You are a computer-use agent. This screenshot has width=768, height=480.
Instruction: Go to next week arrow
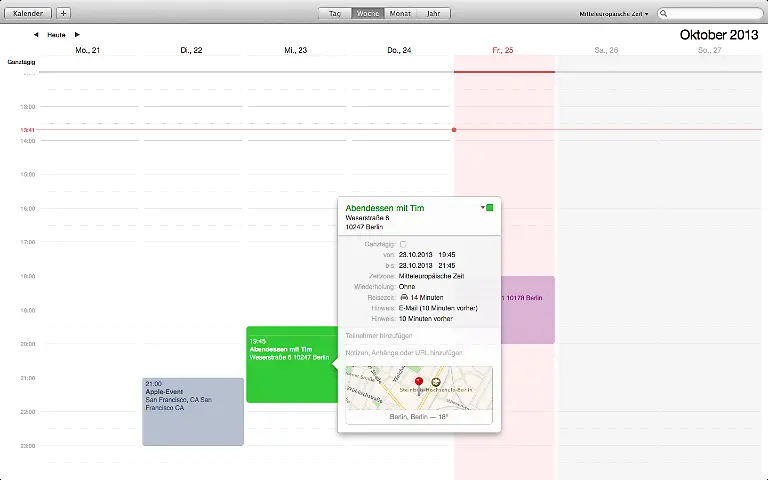tap(77, 35)
